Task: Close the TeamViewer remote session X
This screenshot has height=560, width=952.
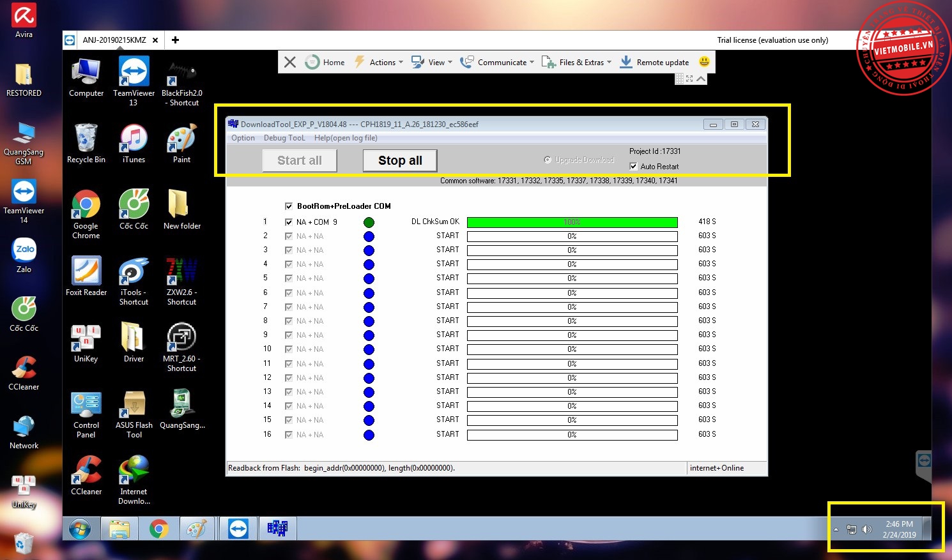Action: [290, 62]
